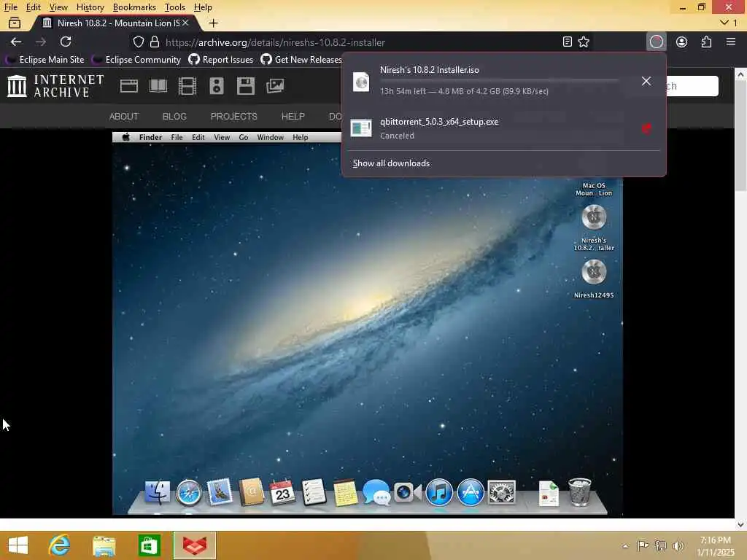Retry the qbittorrent setup download
The width and height of the screenshot is (747, 560).
tap(646, 128)
